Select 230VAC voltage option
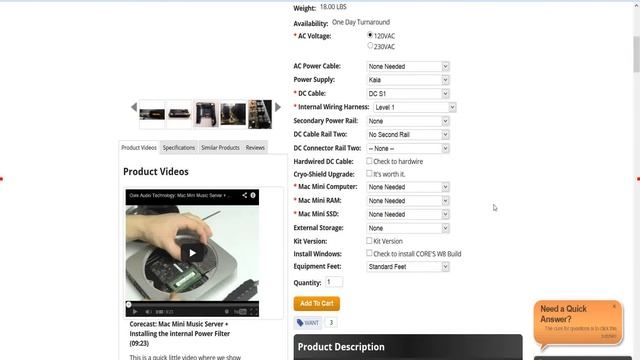640x360 pixels. [x=370, y=46]
